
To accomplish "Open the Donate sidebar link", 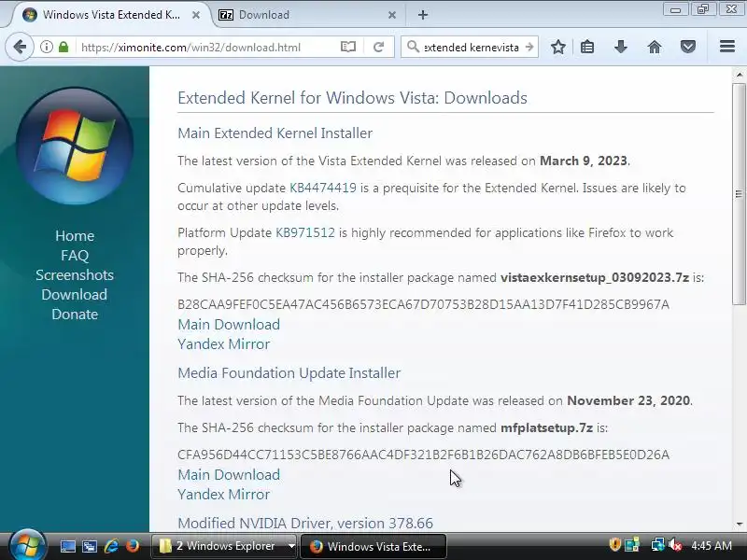I will [x=75, y=315].
